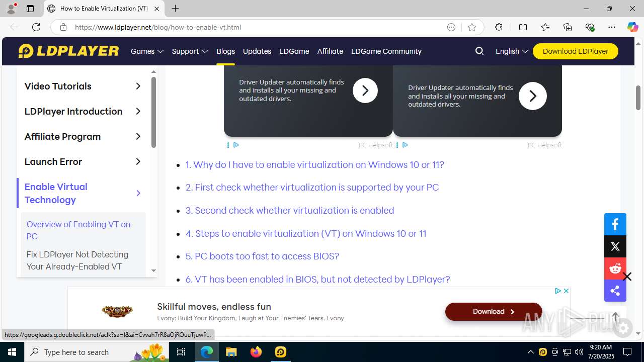Screen dimensions: 644x362
Task: Open the Blogs menu item
Action: point(225,51)
